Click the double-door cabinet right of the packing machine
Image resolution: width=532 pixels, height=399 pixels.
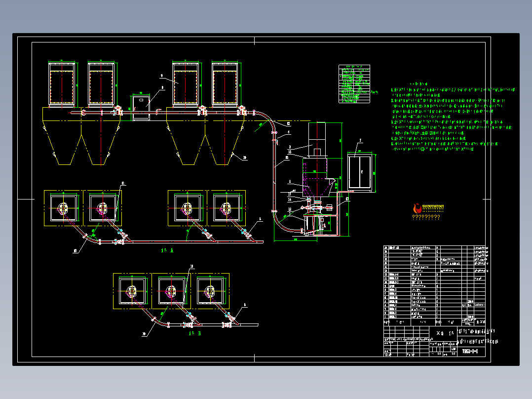360,172
